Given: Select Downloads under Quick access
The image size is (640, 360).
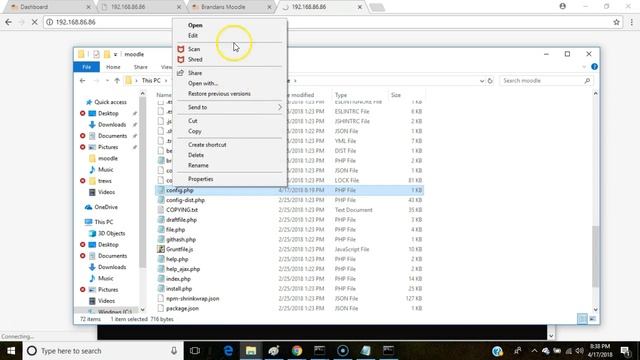Looking at the screenshot, I should point(112,124).
